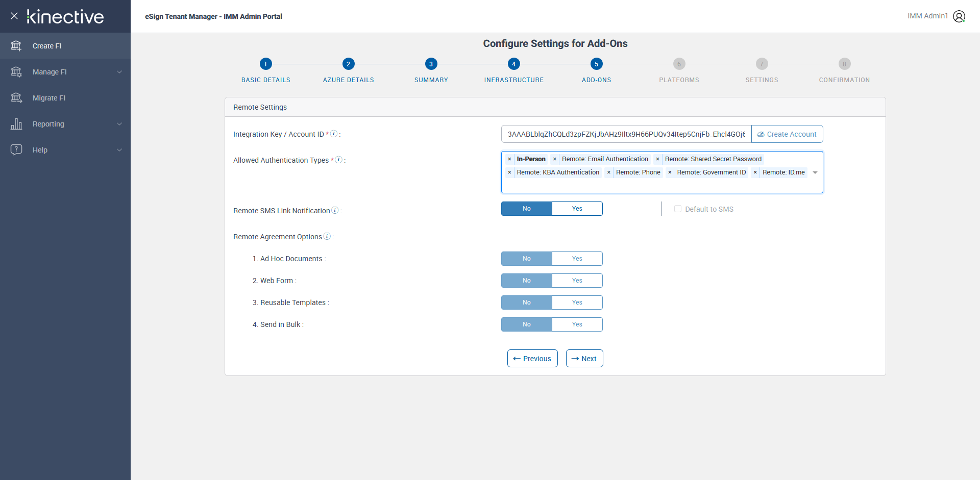Click the Remote Settings panel header
This screenshot has width=980, height=480.
pyautogui.click(x=555, y=107)
